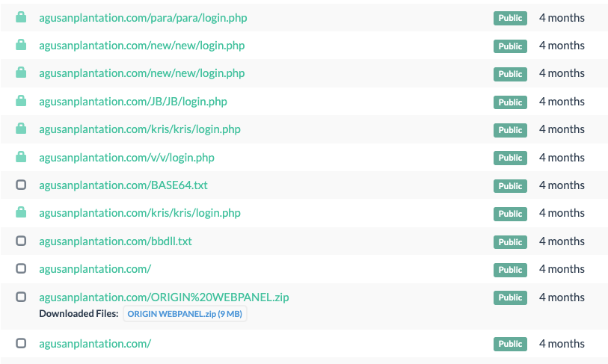Open the agusanplantation.com/bbdll.txt scan result
Viewport: 608px width, 364px height.
click(x=116, y=241)
